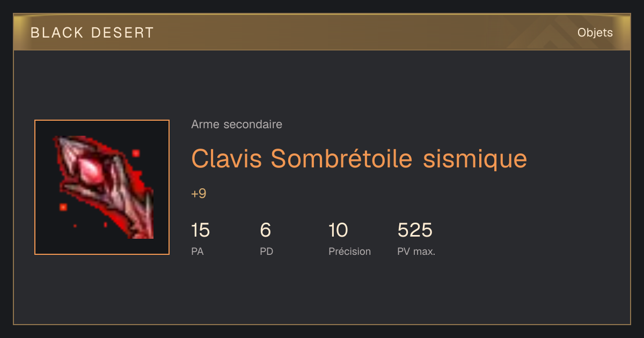
Task: Click the item name Clavis Sombrétoile sismique
Action: click(x=359, y=158)
